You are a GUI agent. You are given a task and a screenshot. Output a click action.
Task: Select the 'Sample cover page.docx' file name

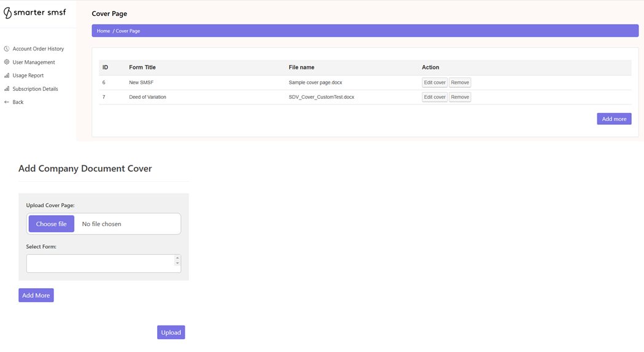pyautogui.click(x=316, y=82)
